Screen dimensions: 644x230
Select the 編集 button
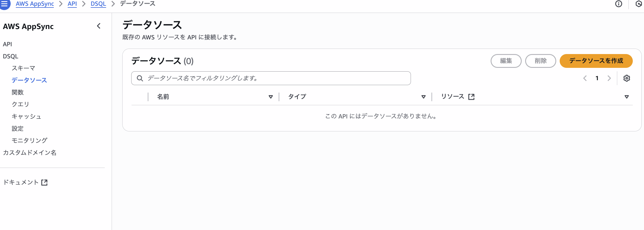(506, 61)
